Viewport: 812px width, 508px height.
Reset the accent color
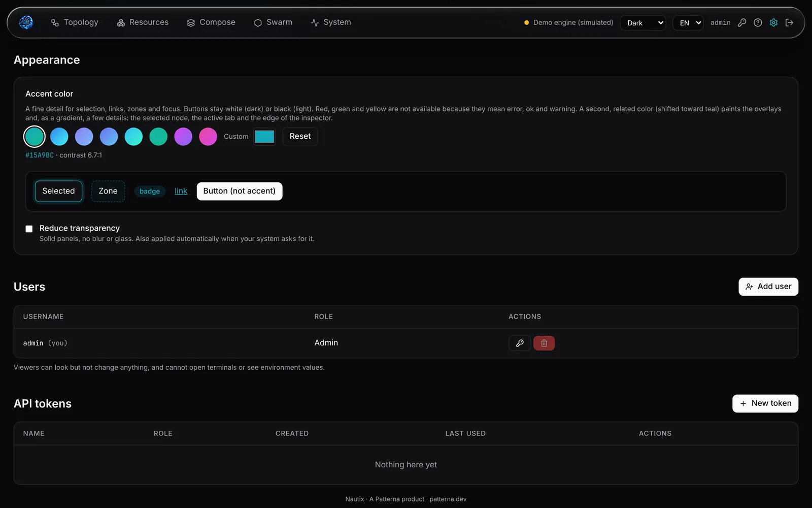point(300,136)
